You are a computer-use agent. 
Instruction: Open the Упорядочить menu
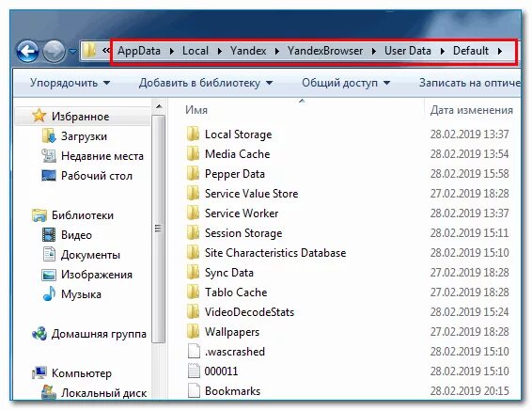pyautogui.click(x=70, y=83)
